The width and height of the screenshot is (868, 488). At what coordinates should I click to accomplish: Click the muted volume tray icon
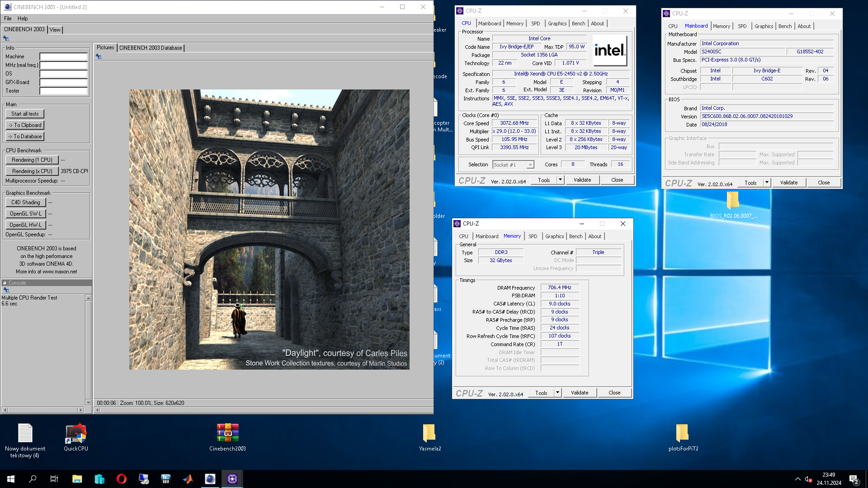[808, 479]
